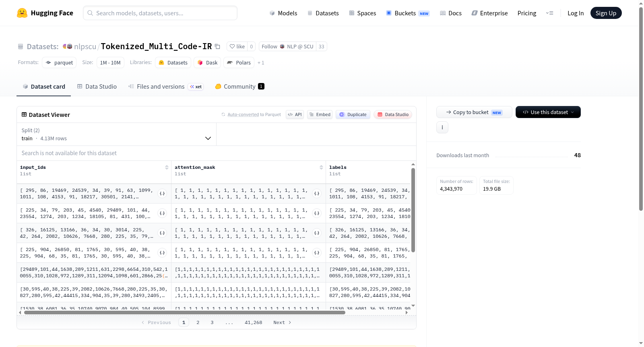
Task: Duplicate this dataset
Action: 353,114
